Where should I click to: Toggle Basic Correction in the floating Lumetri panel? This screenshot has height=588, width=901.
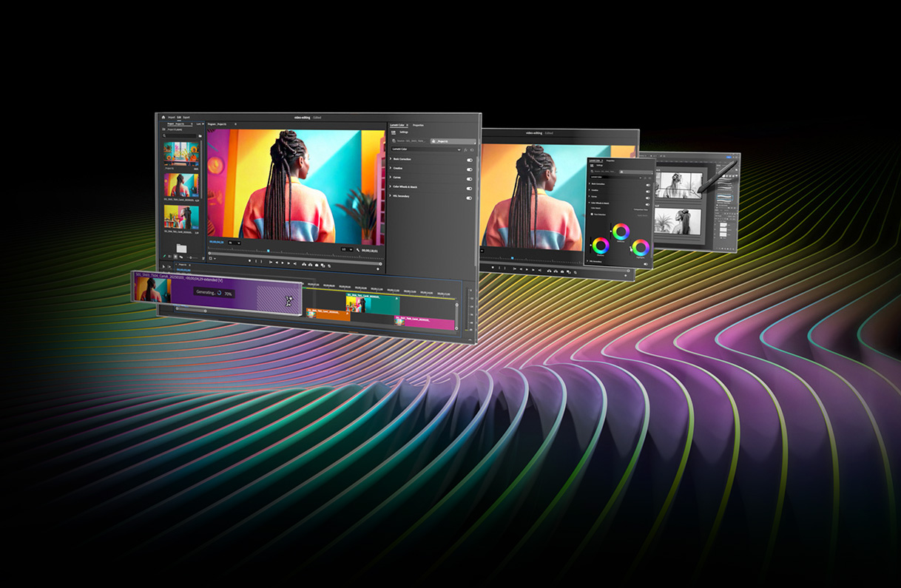pos(648,183)
